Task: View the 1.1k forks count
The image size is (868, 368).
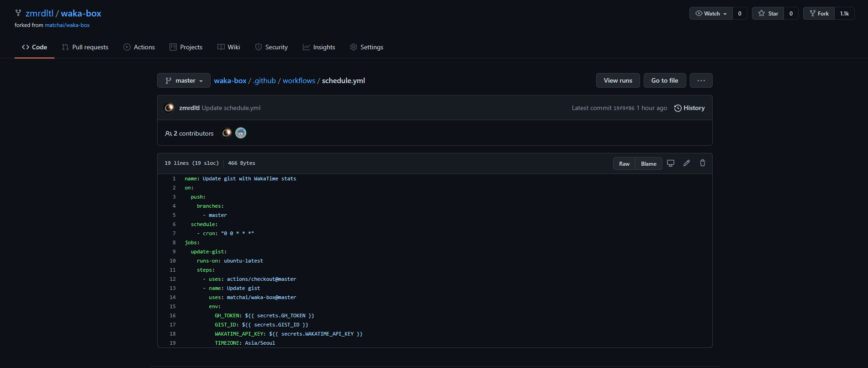Action: (844, 13)
